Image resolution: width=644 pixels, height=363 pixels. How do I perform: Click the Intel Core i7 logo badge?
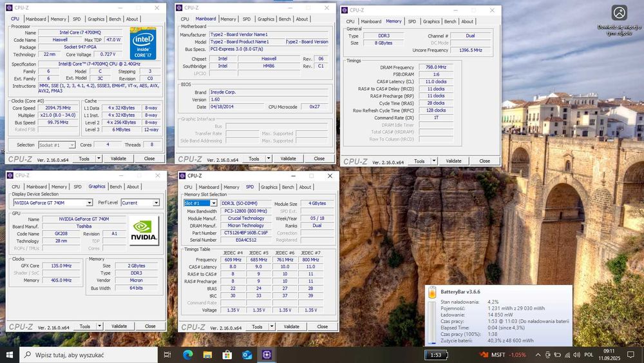pyautogui.click(x=143, y=44)
